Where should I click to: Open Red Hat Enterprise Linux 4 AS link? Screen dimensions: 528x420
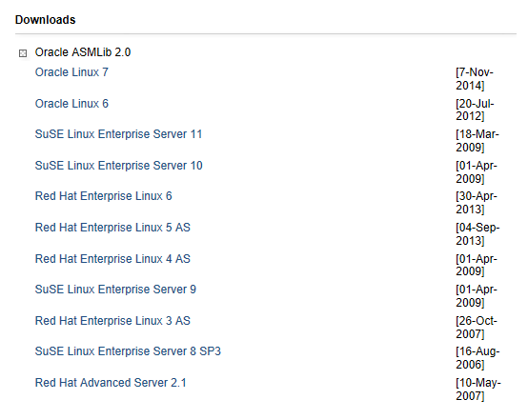pos(112,258)
